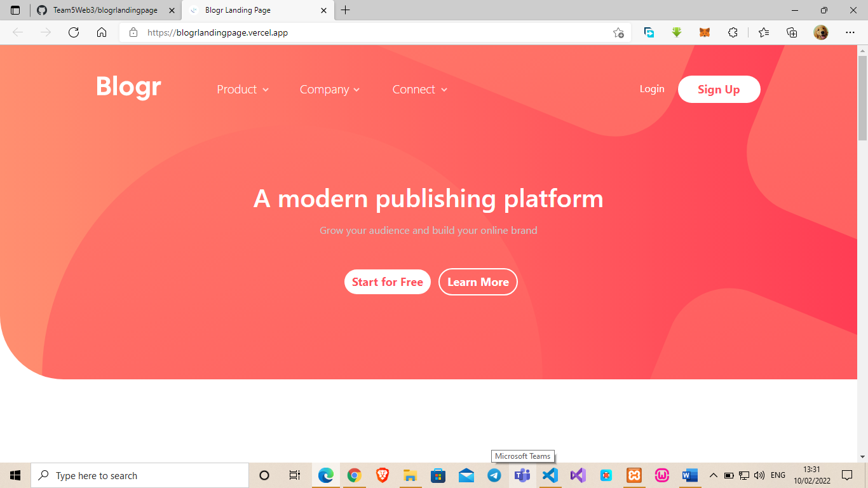Screen dimensions: 868x488
Task: Switch to the Team5Web3/blogrlandingpage tab
Action: point(105,10)
